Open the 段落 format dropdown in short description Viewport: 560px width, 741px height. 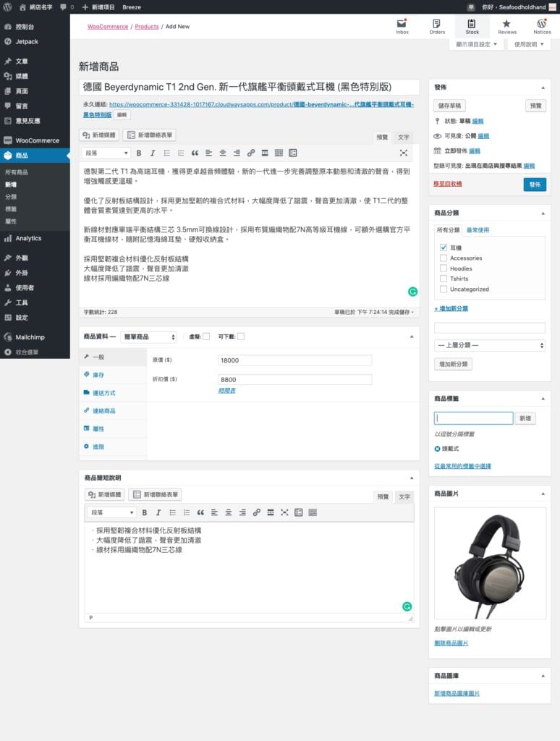click(112, 513)
